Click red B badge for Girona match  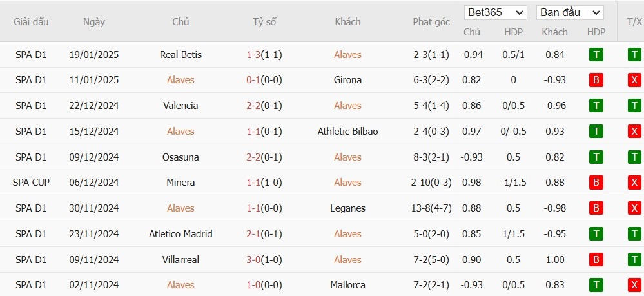pos(596,80)
